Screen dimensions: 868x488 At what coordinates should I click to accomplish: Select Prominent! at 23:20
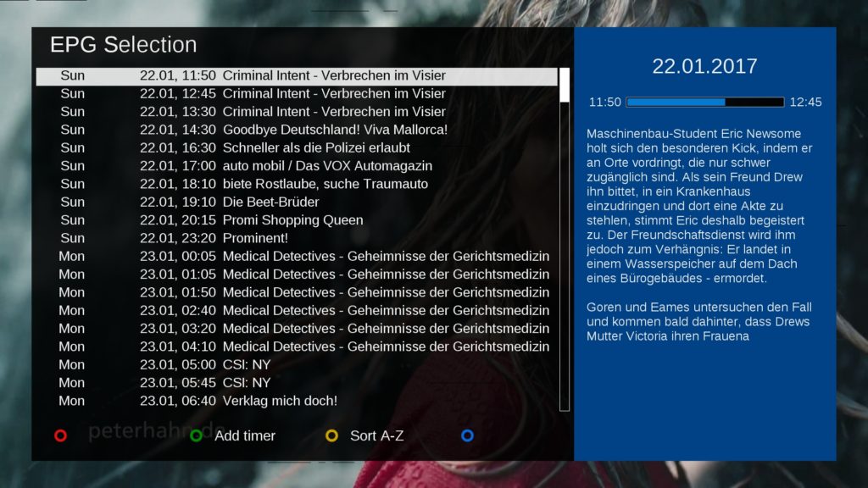pyautogui.click(x=297, y=238)
